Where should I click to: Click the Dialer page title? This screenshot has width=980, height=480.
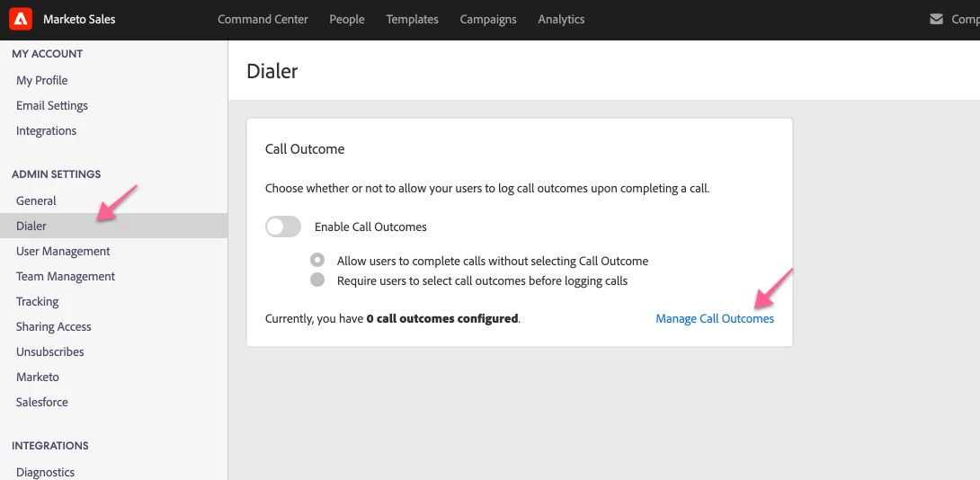point(272,71)
